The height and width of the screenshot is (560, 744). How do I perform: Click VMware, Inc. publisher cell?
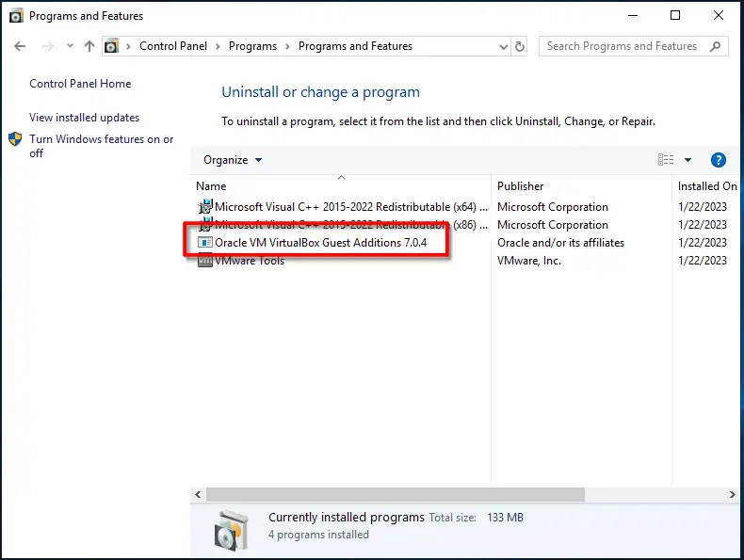pos(529,261)
